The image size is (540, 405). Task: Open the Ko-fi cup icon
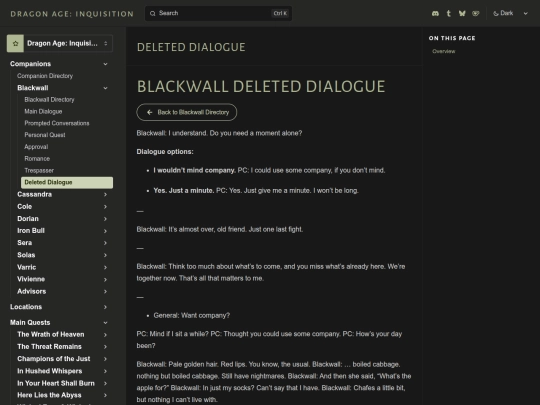click(476, 13)
